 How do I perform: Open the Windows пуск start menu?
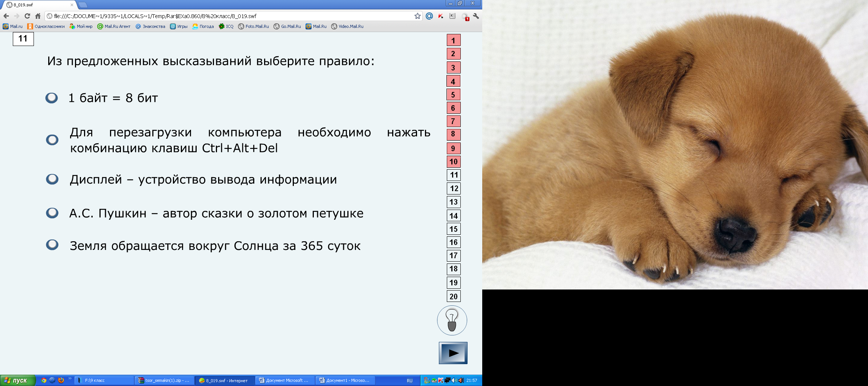[x=18, y=380]
